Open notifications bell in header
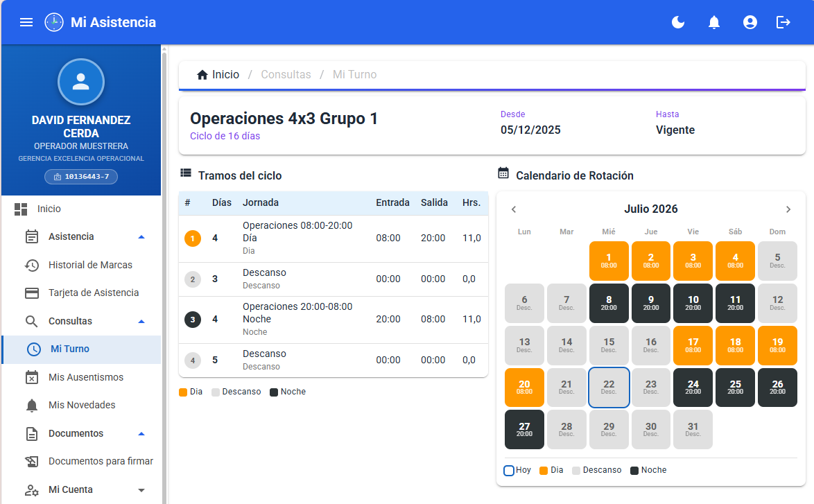Image resolution: width=814 pixels, height=504 pixels. pos(713,22)
